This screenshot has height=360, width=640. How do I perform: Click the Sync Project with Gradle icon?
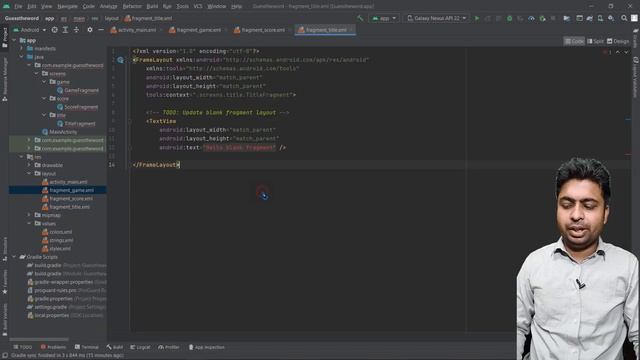[590, 18]
